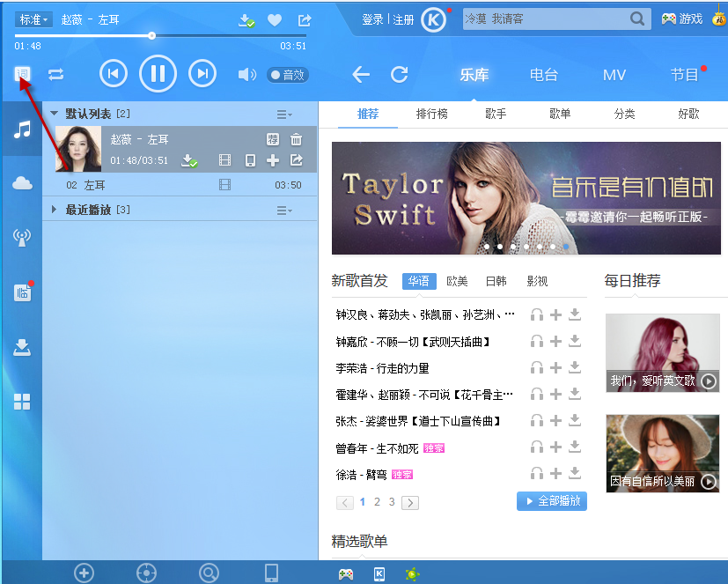Click the 登录 login link
The height and width of the screenshot is (584, 728).
pyautogui.click(x=372, y=19)
